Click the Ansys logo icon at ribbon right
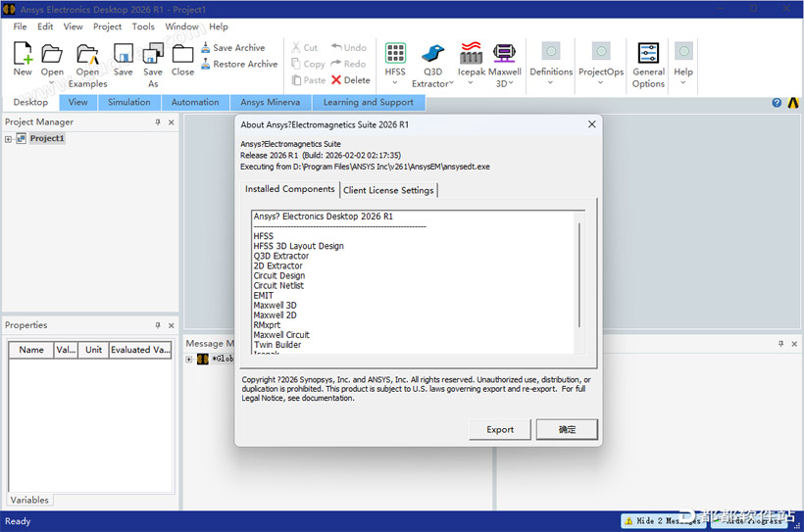Viewport: 804px width, 532px height. (x=793, y=103)
